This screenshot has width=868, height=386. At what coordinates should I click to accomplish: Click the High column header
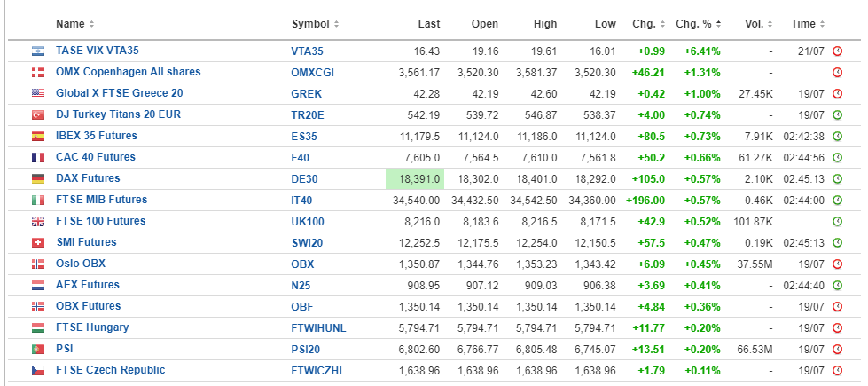coord(545,24)
